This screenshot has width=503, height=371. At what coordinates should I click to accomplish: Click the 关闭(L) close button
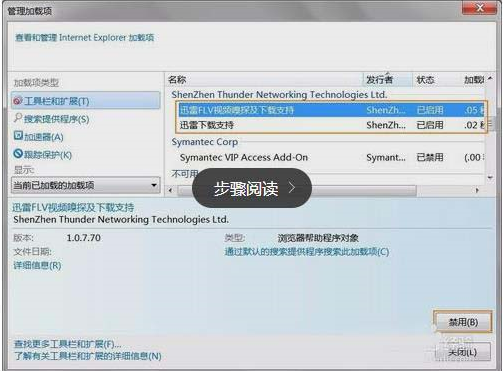click(463, 352)
